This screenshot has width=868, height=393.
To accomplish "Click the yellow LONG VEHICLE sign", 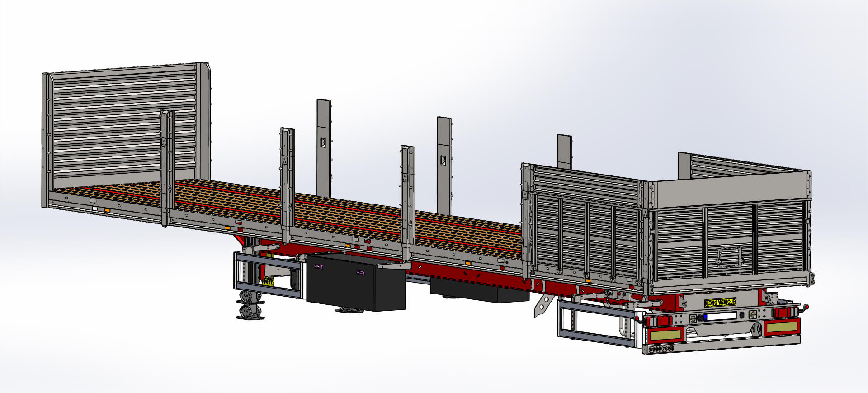I will tap(720, 302).
